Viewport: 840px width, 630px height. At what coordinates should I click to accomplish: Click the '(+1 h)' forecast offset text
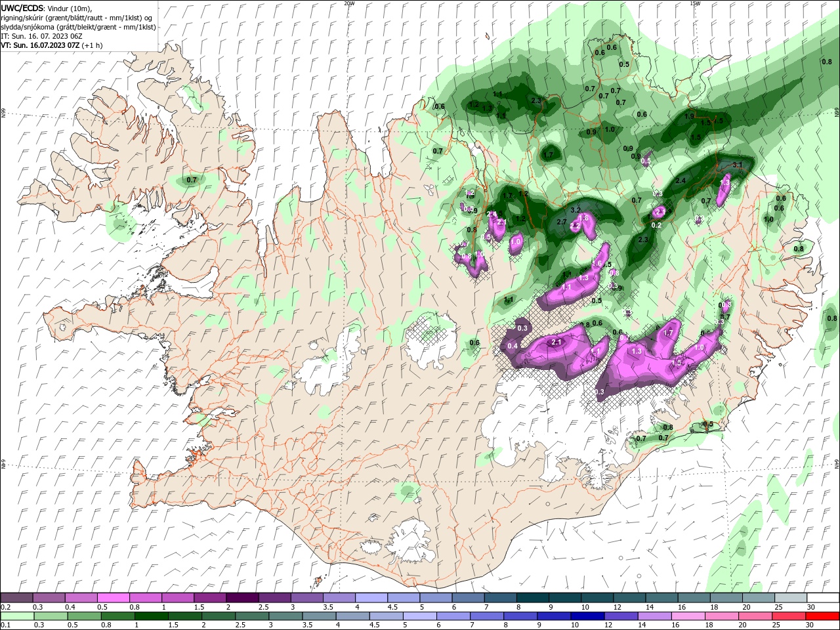coord(92,45)
